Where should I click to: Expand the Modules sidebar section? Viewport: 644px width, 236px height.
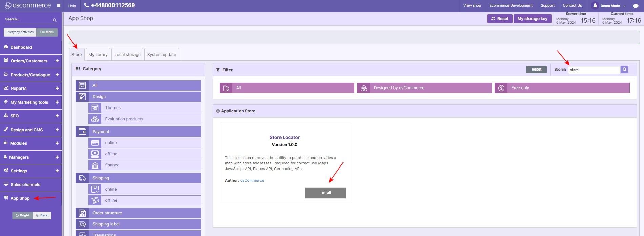(x=57, y=143)
